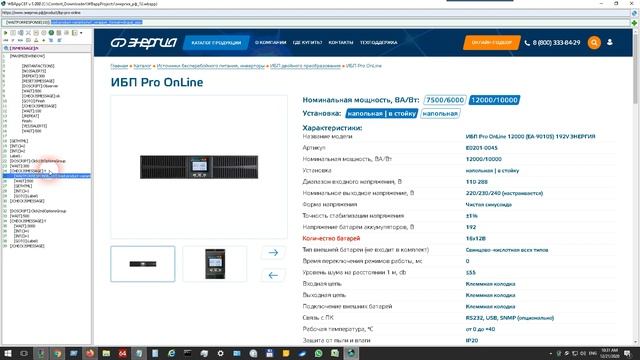Select напольная | в стойку installation option
Viewport: 640px width, 360px height.
382,113
